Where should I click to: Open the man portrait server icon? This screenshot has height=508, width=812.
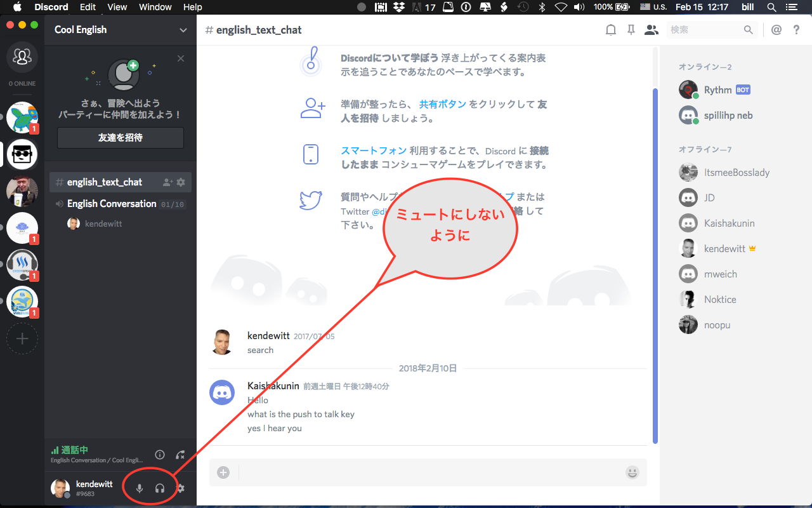coord(22,191)
